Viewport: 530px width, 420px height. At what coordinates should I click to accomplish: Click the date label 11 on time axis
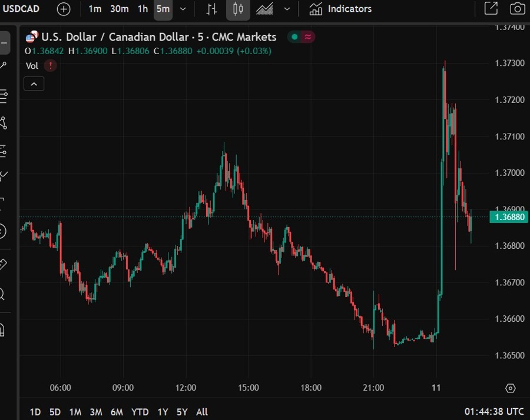click(436, 388)
